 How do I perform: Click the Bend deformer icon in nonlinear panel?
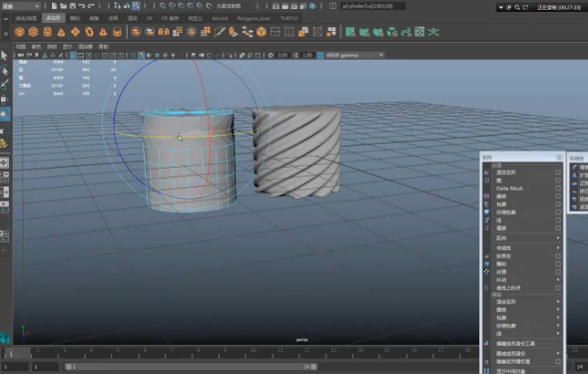(574, 168)
